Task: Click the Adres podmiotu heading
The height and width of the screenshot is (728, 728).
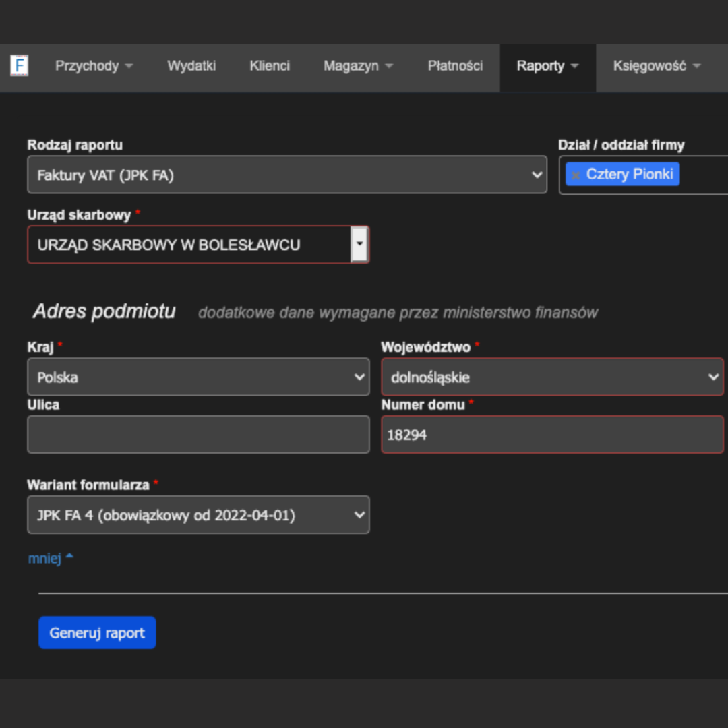Action: point(104,311)
